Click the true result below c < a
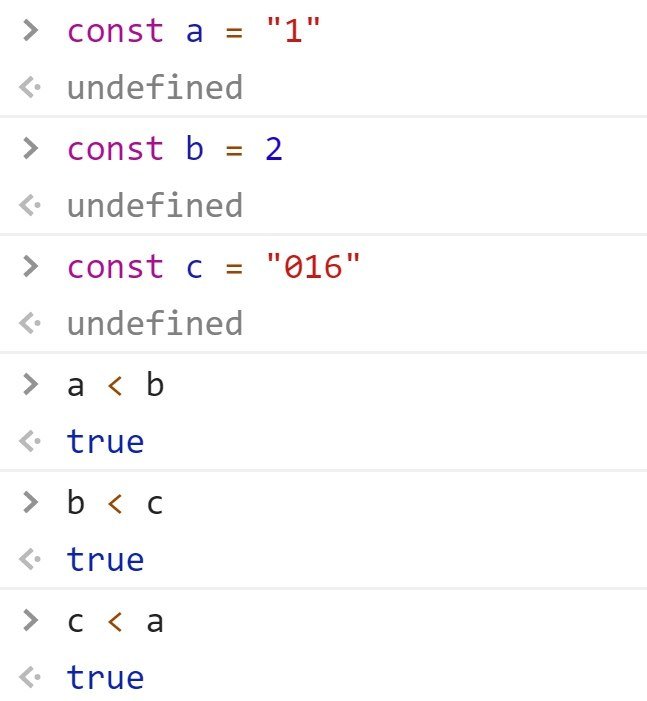This screenshot has width=647, height=701. pos(105,678)
